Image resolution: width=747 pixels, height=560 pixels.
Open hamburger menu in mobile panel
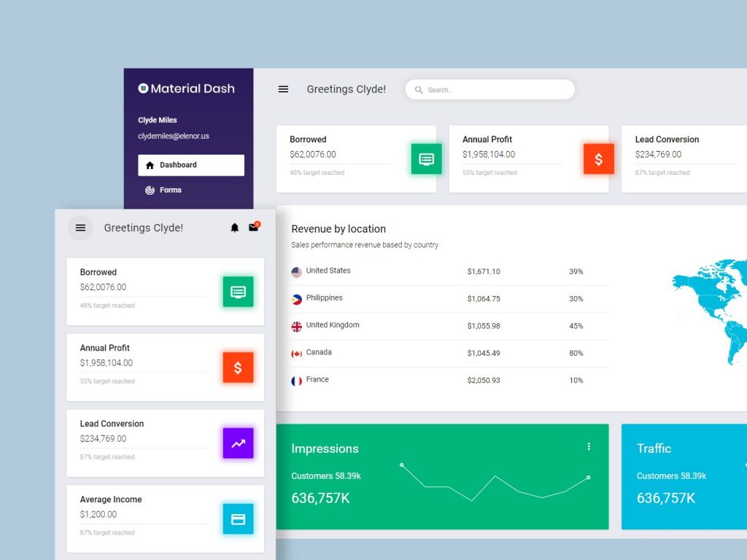[80, 227]
